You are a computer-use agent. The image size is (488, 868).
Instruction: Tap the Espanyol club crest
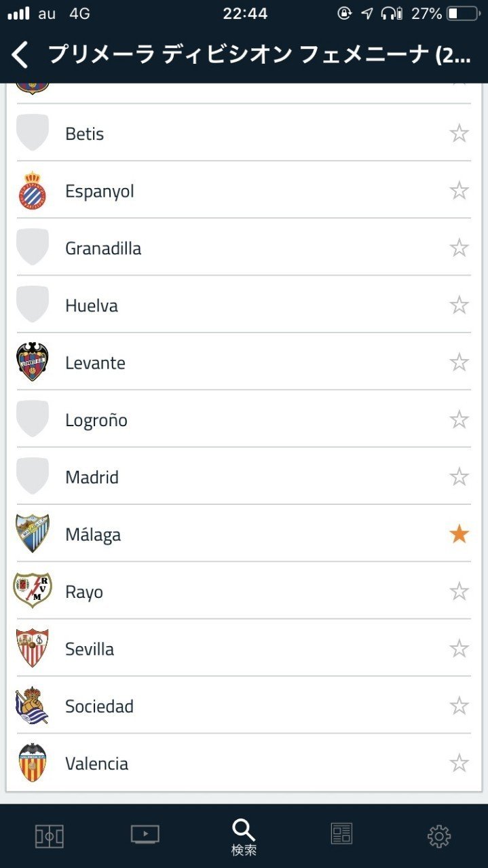pyautogui.click(x=33, y=190)
